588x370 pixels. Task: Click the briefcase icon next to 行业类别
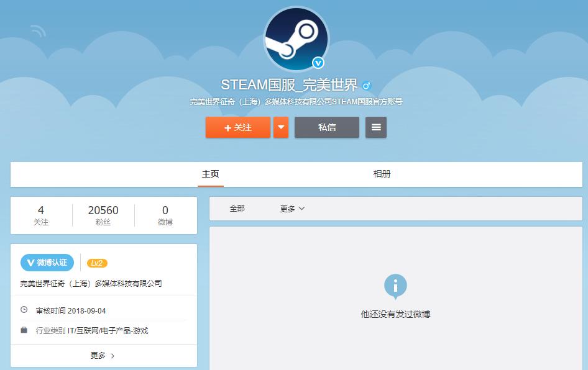[x=24, y=330]
